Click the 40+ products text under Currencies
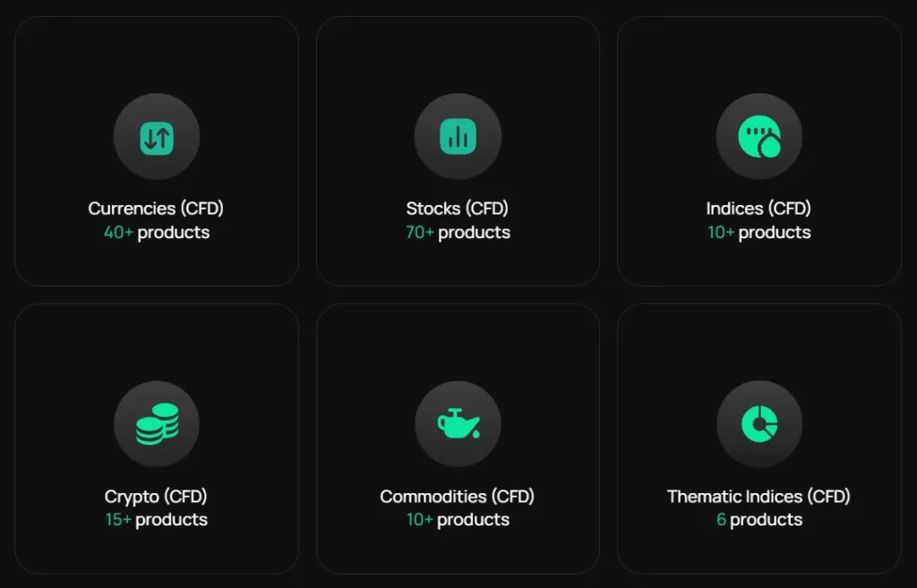The height and width of the screenshot is (588, 917). coord(157,232)
